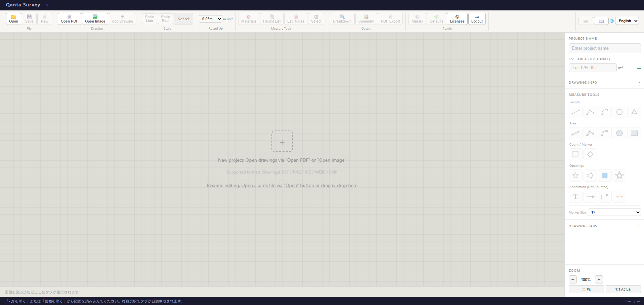Select the arc-width area tool
The width and height of the screenshot is (644, 305).
pyautogui.click(x=605, y=133)
